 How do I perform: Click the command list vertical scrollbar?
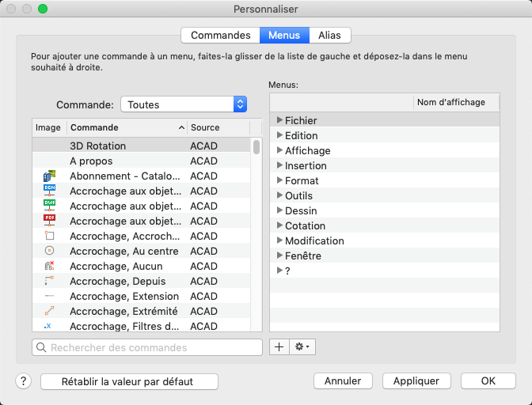point(256,147)
